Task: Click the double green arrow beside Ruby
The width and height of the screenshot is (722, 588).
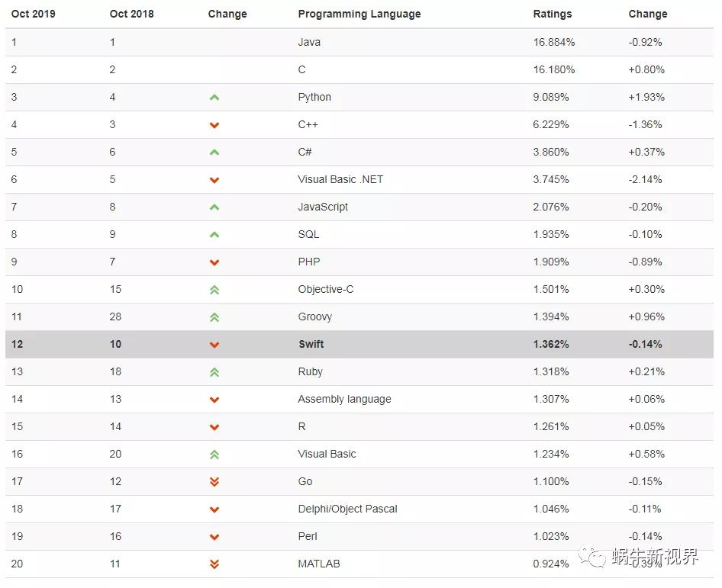Action: (x=214, y=372)
